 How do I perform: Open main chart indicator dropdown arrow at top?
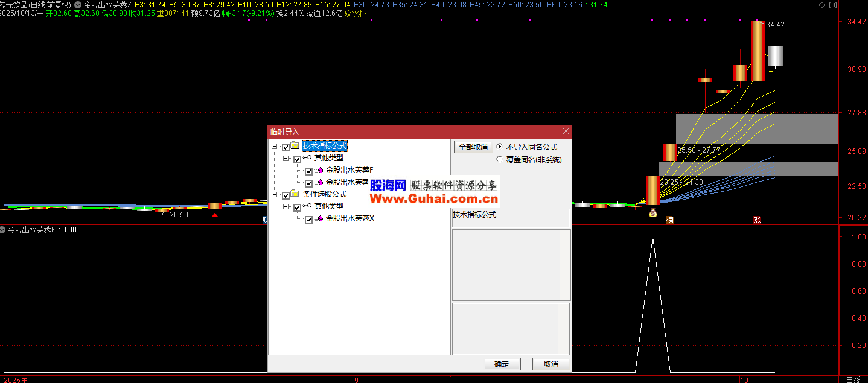[x=78, y=5]
